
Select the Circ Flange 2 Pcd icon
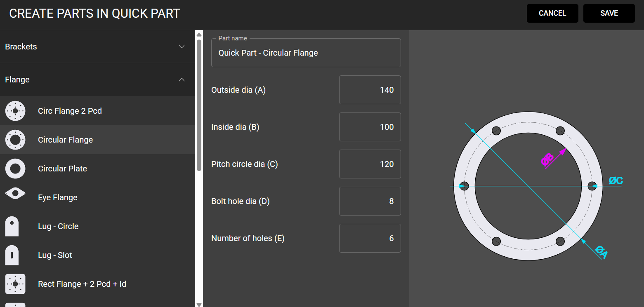pyautogui.click(x=15, y=111)
